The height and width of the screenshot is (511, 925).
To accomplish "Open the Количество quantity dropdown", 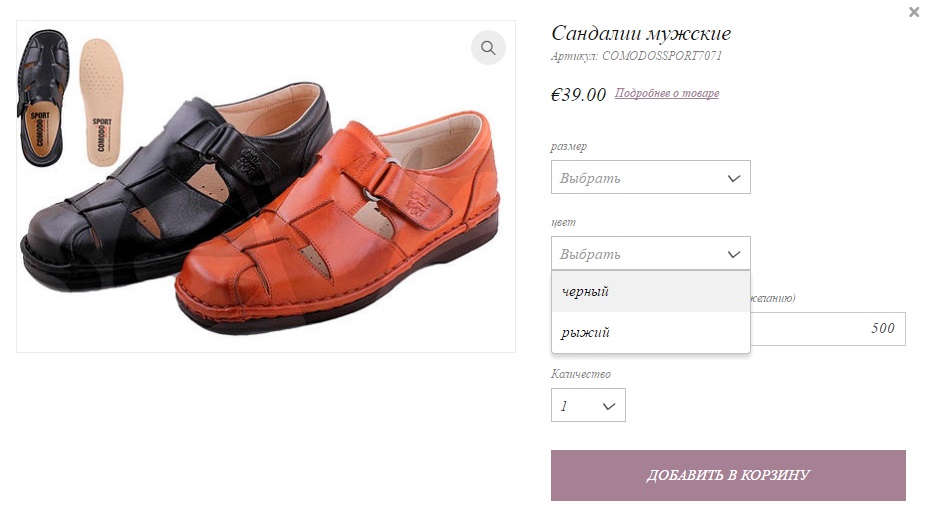I will (588, 405).
